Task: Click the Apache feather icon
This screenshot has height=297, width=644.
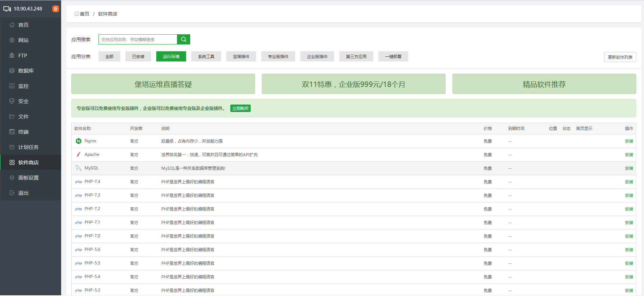Action: click(x=78, y=154)
